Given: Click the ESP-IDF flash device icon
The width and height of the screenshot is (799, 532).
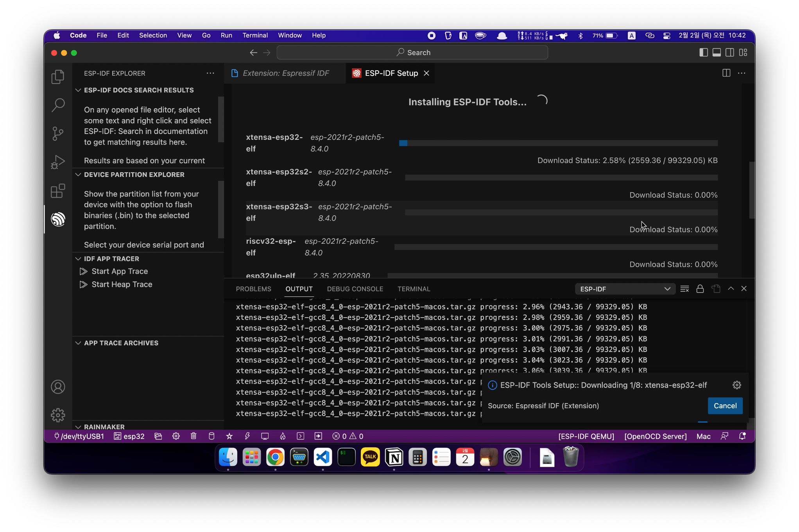Looking at the screenshot, I should click(x=247, y=436).
